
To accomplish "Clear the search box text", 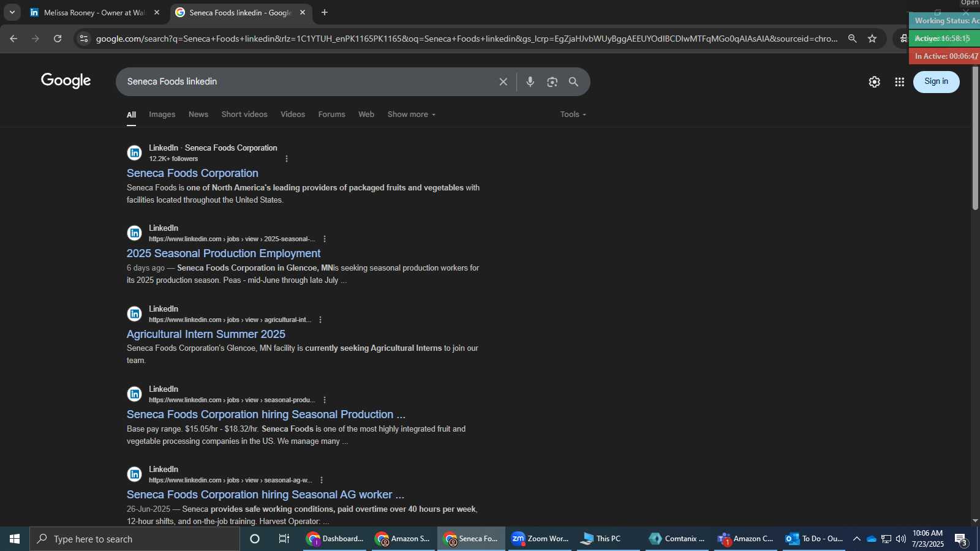I will 503,82.
